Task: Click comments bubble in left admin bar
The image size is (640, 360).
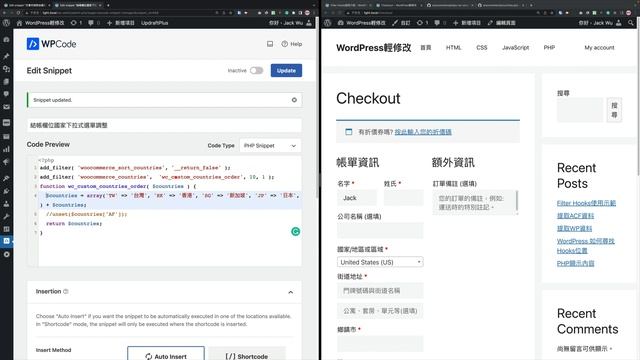Action: point(93,23)
